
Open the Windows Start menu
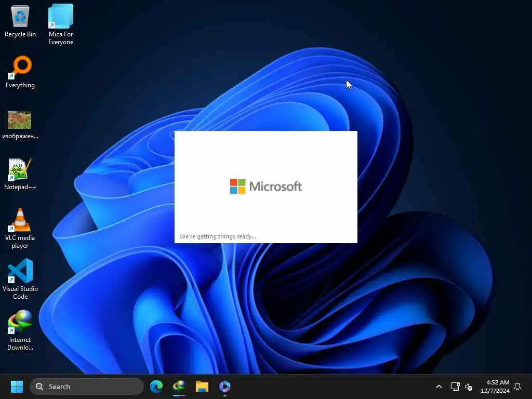(17, 387)
